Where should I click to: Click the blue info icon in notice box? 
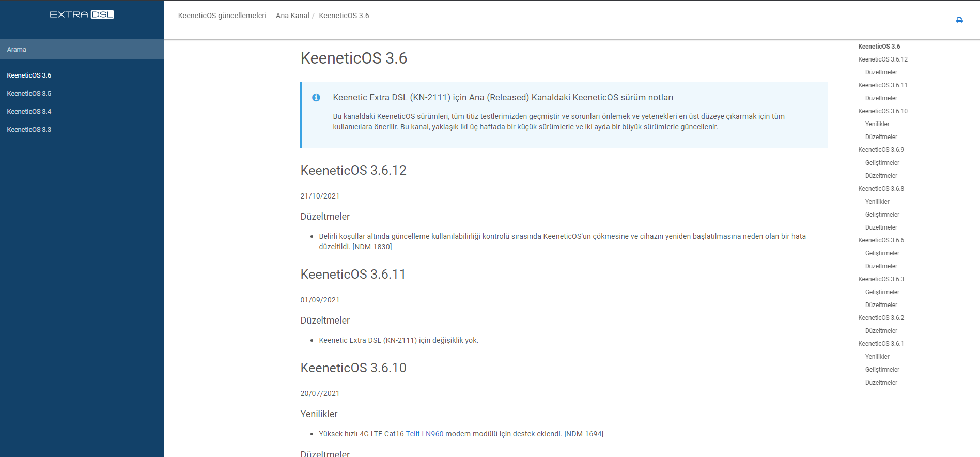click(316, 97)
